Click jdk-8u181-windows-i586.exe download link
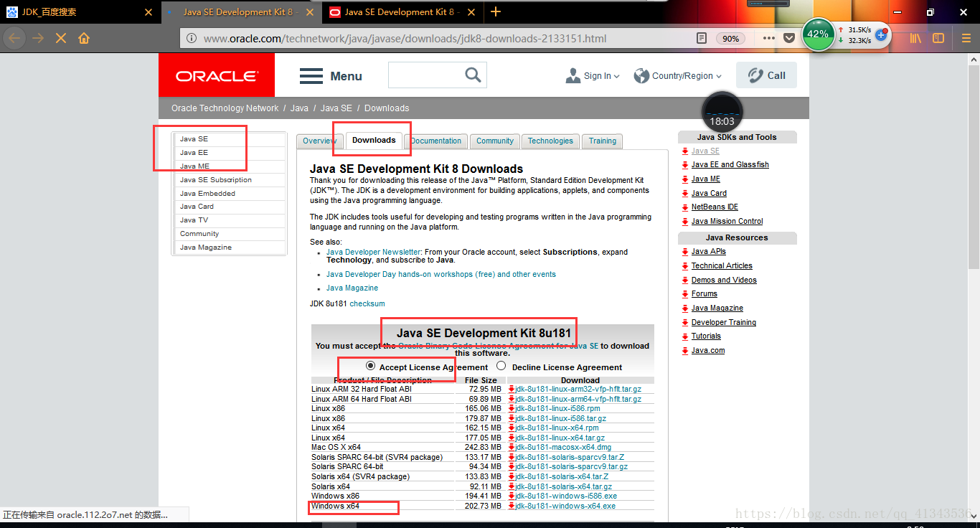 (x=566, y=496)
